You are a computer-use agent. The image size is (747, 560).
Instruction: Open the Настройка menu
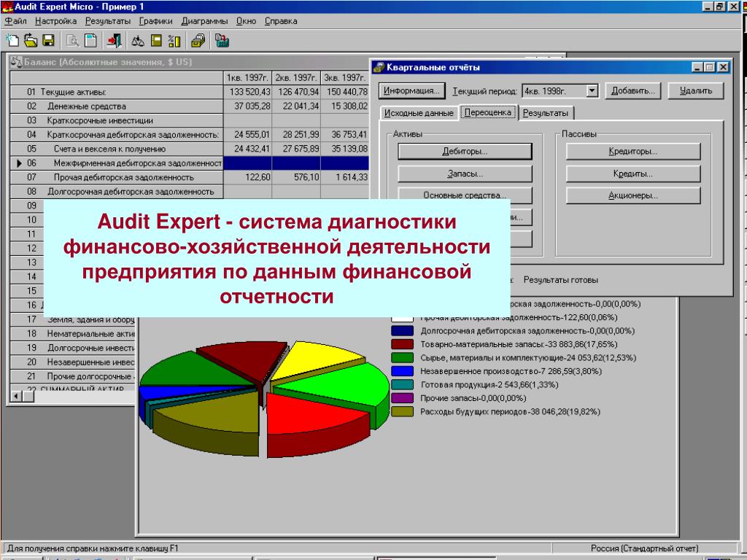pyautogui.click(x=55, y=21)
